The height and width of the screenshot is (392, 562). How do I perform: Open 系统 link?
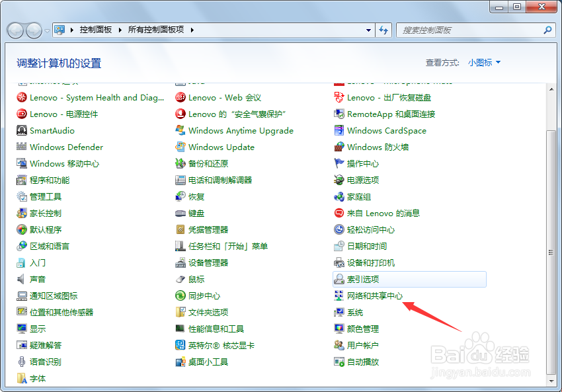click(355, 313)
